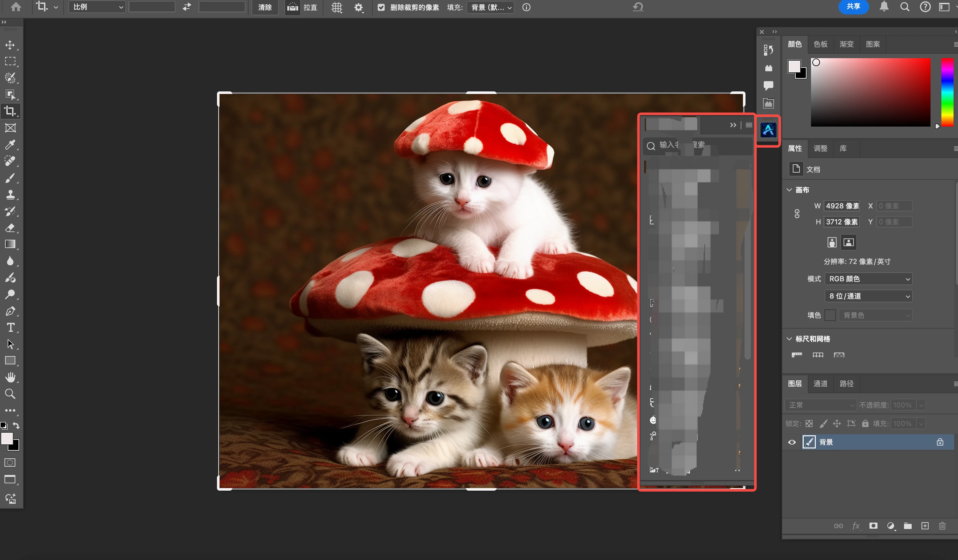Select the Hand tool
Screen dimensions: 958x560
tap(10, 377)
